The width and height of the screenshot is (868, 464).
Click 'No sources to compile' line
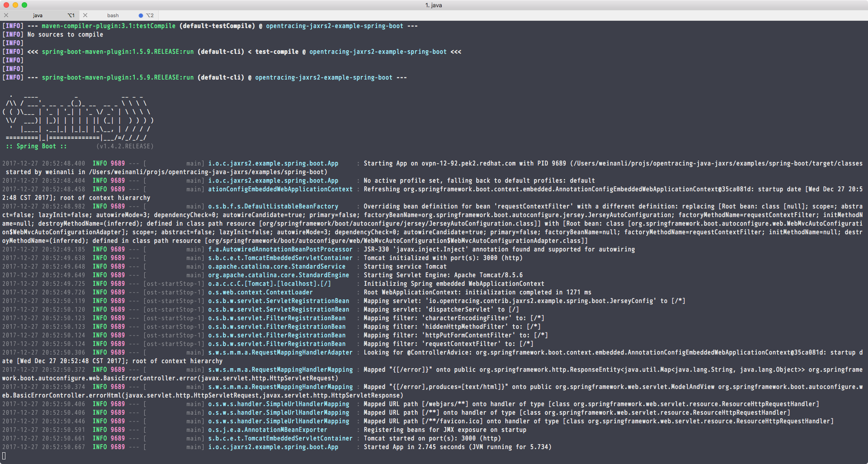tap(65, 34)
